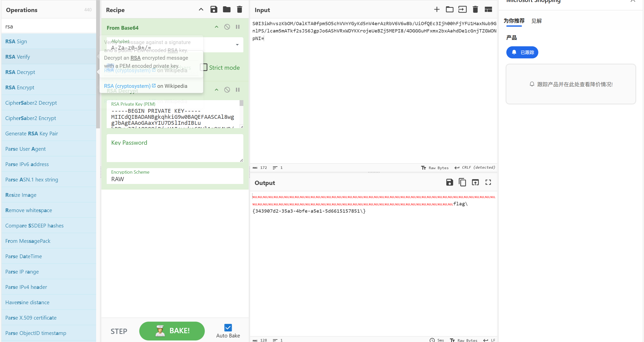Select Remove whitespace operation
The image size is (644, 342).
49,210
